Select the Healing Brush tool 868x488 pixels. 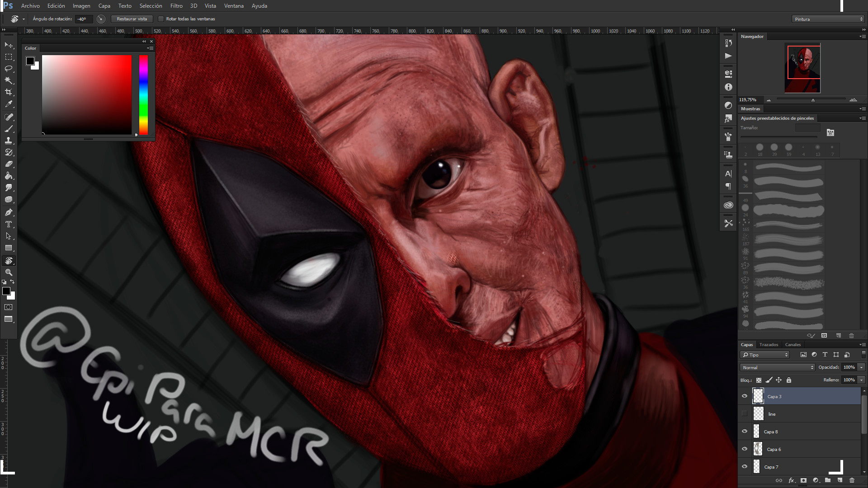9,117
